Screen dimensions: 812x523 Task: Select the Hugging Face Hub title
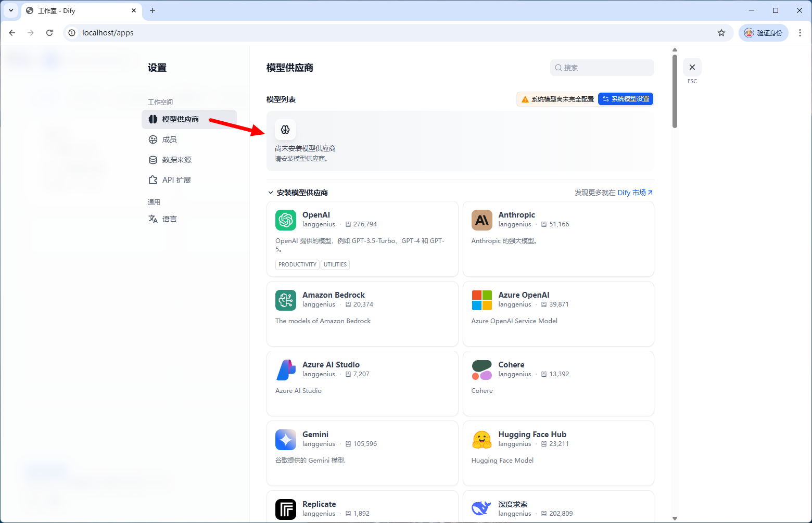(532, 435)
